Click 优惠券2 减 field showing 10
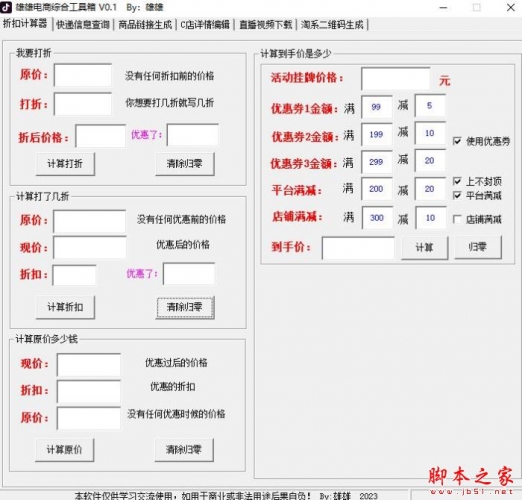The image size is (522, 500). [x=430, y=133]
